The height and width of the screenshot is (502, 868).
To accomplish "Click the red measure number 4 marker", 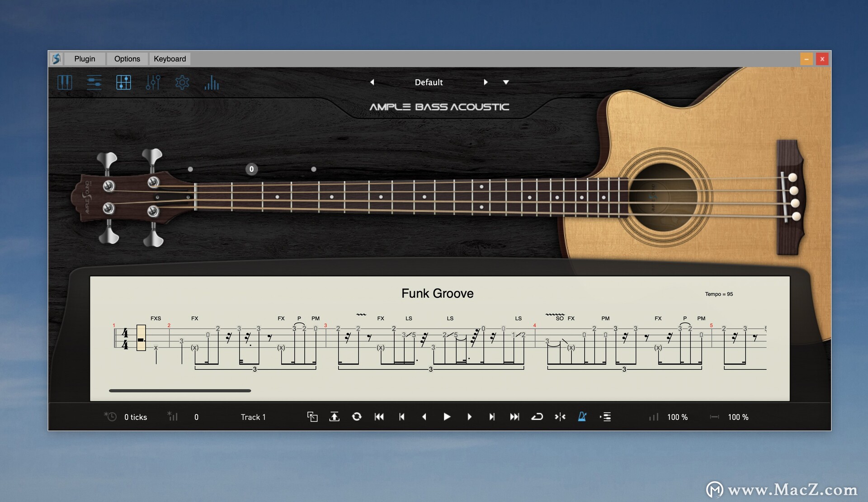I will [534, 325].
